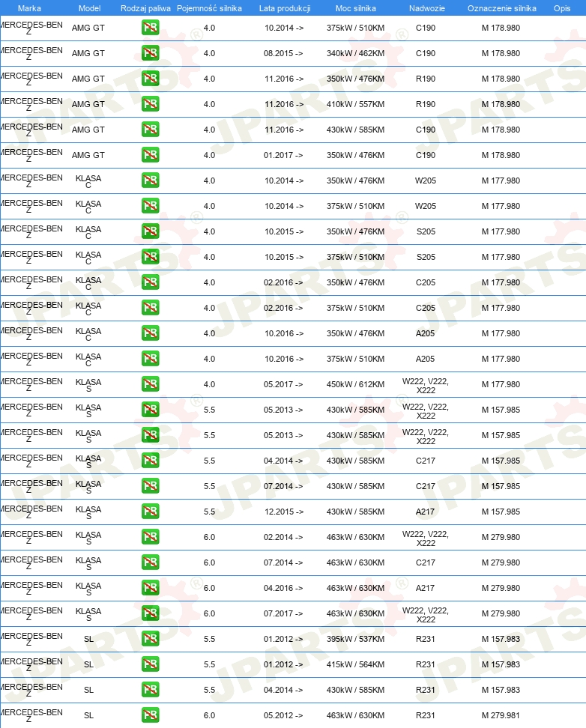The image size is (586, 728).
Task: Click the Nadwozie column header
Action: click(x=426, y=8)
